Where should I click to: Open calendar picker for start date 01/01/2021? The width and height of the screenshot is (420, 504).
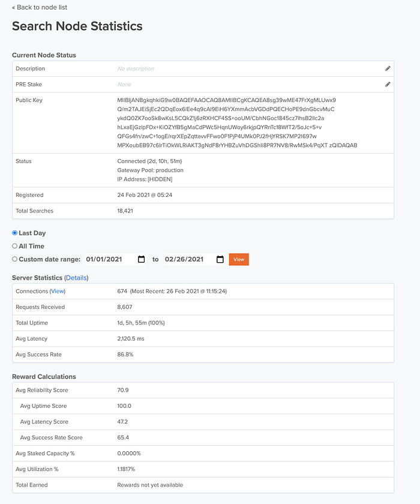141,259
